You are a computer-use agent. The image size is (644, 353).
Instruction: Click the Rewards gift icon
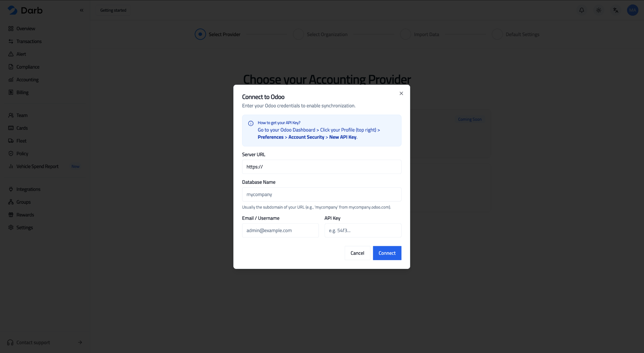tap(11, 215)
